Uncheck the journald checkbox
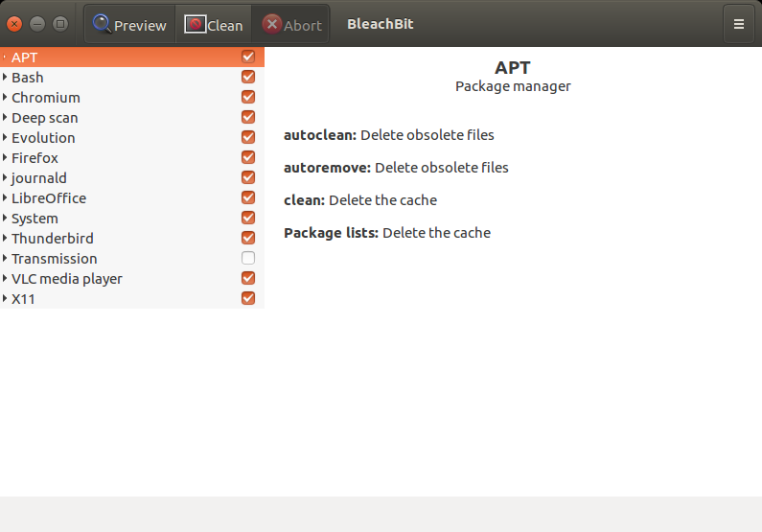Screen dimensions: 762x532 [x=248, y=178]
